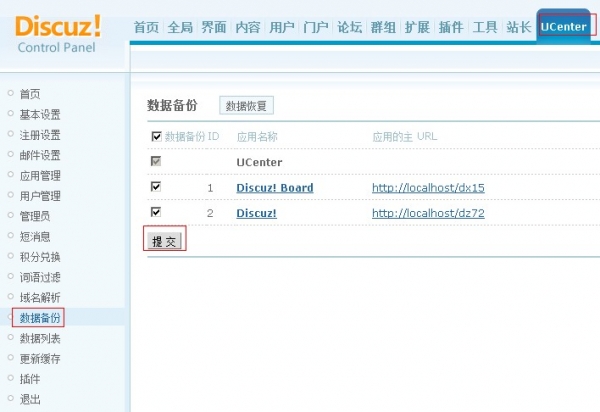Follow the http://localhost/dx15 URL link
Screen dimensions: 600x412
[x=428, y=188]
